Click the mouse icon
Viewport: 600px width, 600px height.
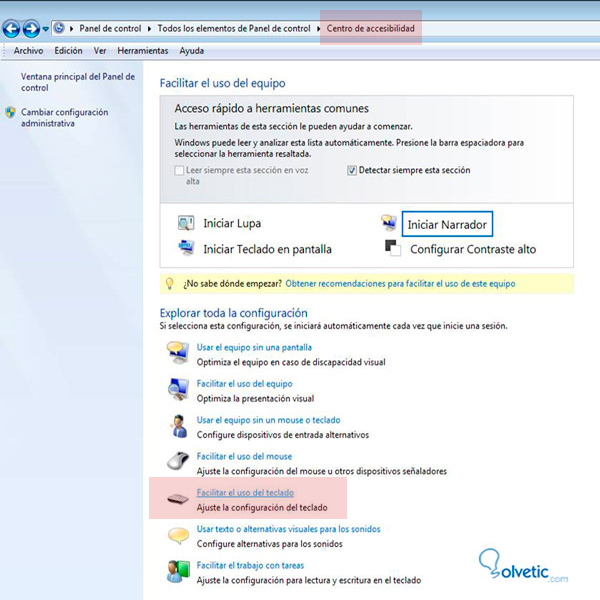click(178, 460)
